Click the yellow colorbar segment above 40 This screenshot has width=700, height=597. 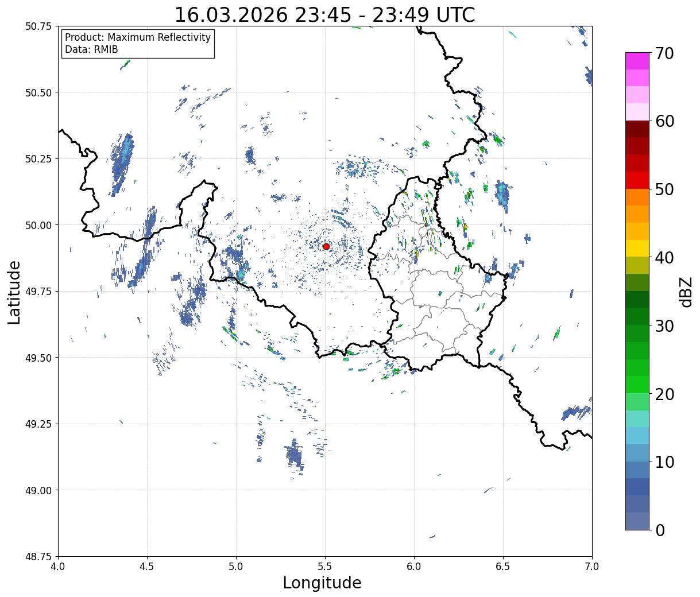pos(637,249)
